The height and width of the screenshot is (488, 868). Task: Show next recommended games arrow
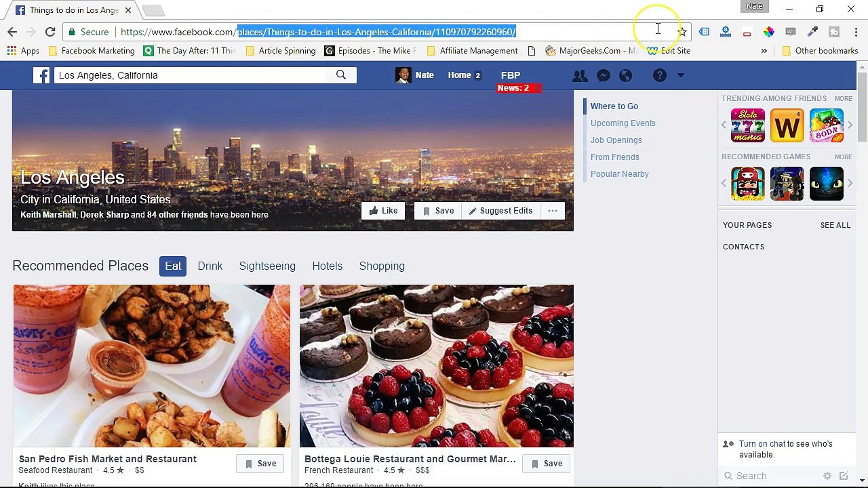(850, 184)
